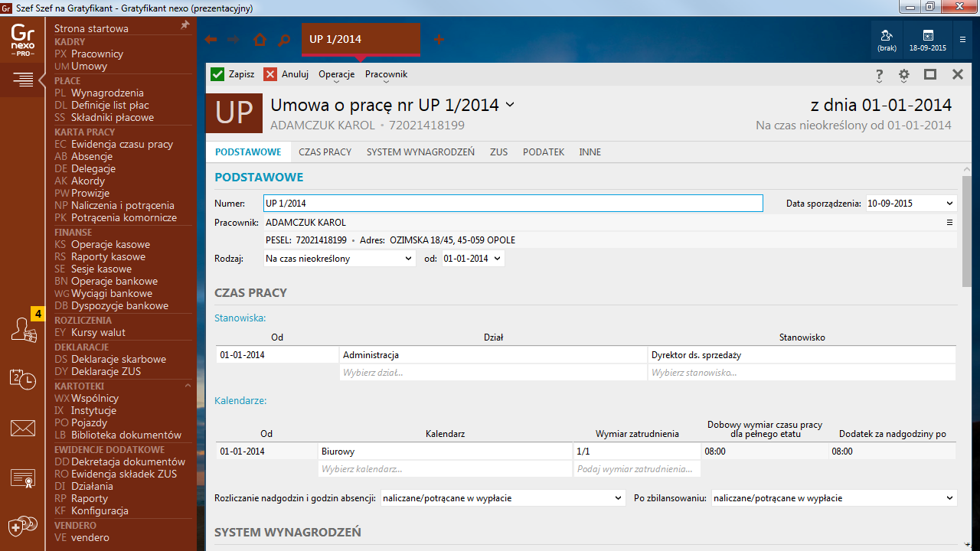
Task: Click the home icon in navigation bar
Action: click(x=260, y=40)
